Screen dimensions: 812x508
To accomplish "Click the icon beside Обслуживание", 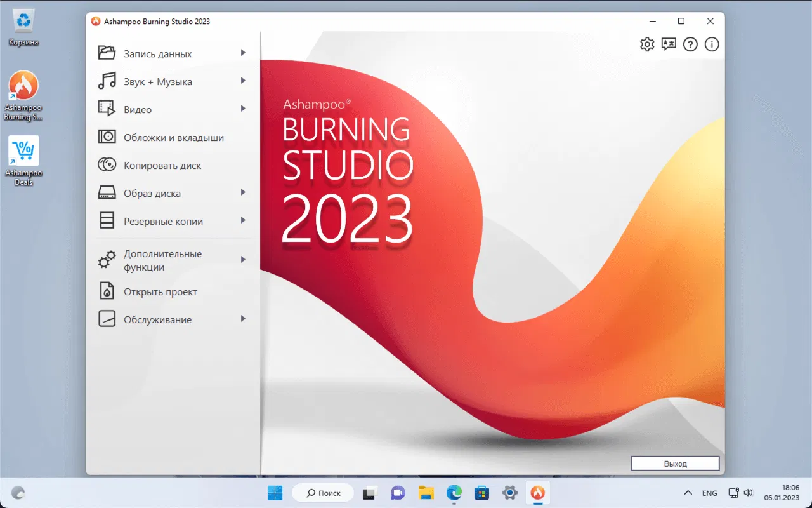I will coord(107,319).
